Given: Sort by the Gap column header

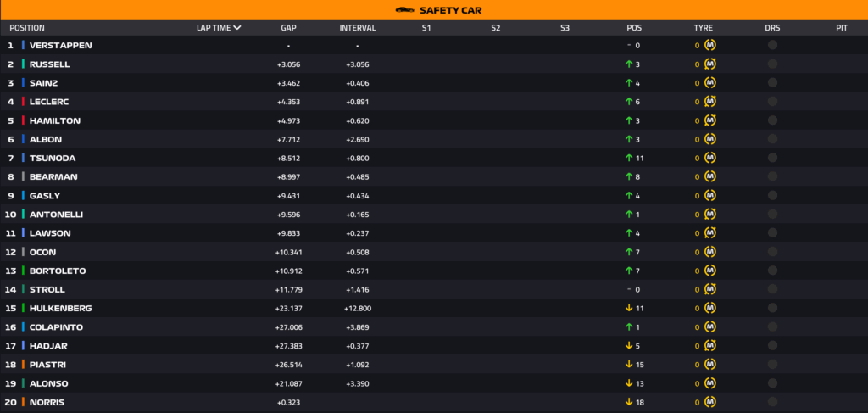Looking at the screenshot, I should click(x=288, y=28).
